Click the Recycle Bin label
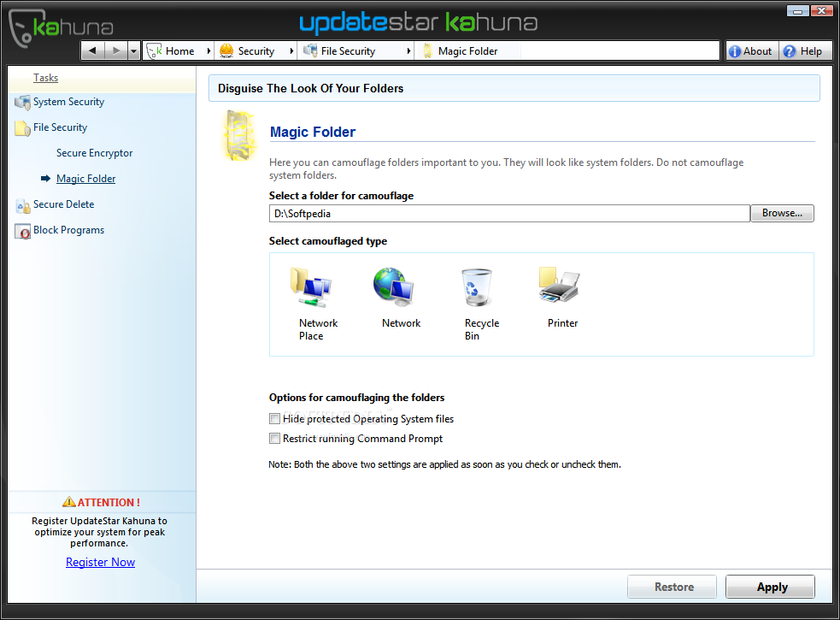 click(482, 329)
